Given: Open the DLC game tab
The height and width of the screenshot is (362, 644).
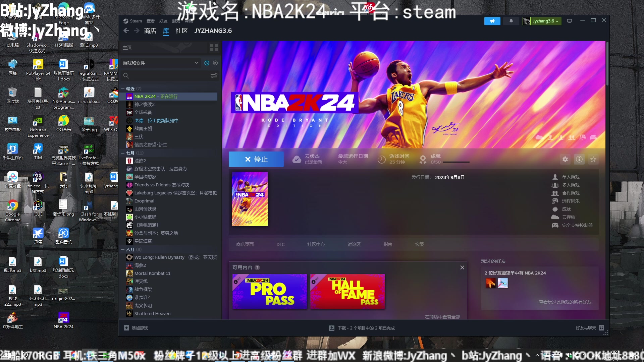Looking at the screenshot, I should coord(280,245).
